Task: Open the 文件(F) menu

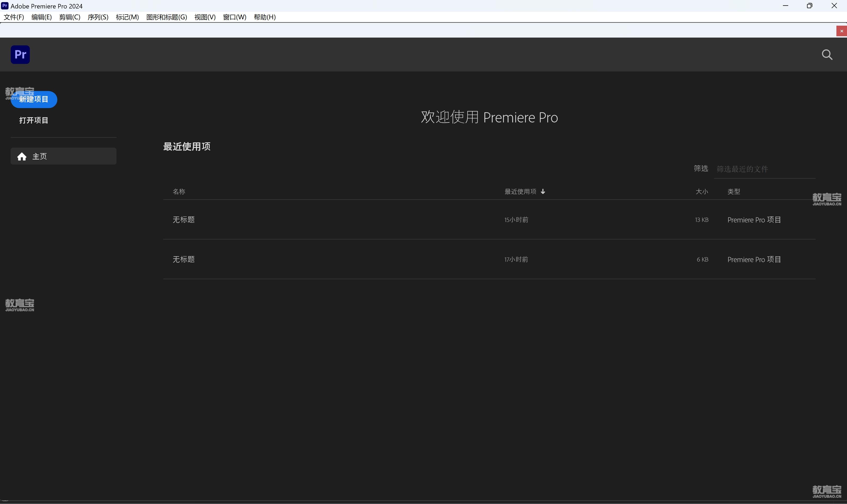Action: (x=14, y=17)
